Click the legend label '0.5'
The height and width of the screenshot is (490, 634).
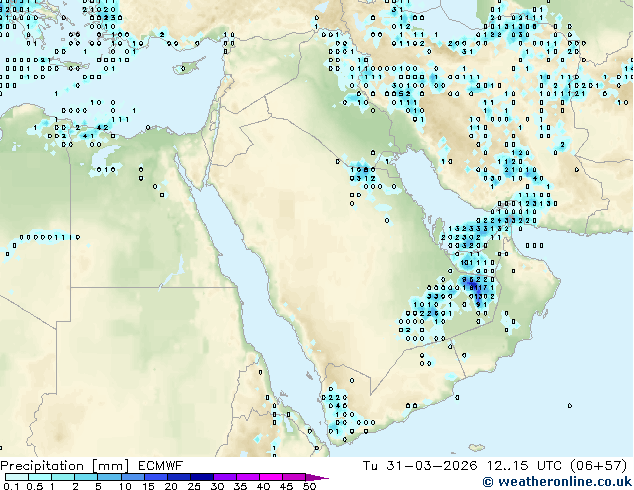(35, 486)
